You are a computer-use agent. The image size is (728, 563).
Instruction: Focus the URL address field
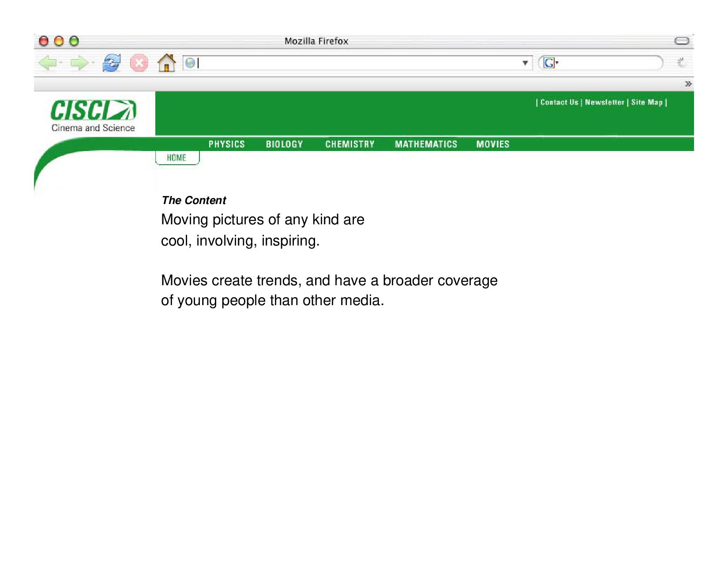(358, 63)
